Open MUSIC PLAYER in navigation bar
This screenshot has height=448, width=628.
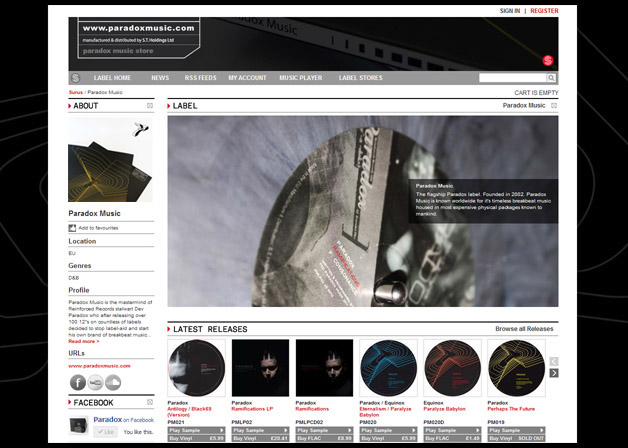(x=301, y=78)
